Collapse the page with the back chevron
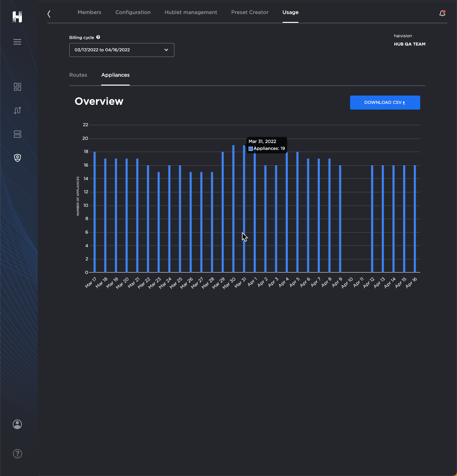457x476 pixels. [49, 14]
